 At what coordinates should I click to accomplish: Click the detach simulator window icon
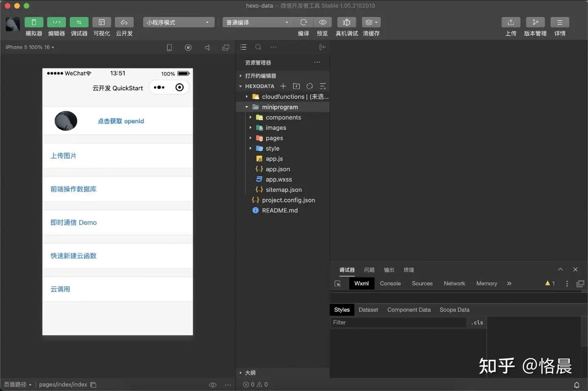(x=226, y=47)
